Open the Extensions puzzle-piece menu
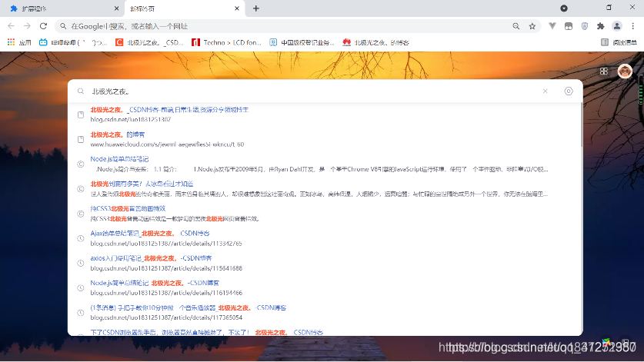This screenshot has height=362, width=644. (x=600, y=26)
